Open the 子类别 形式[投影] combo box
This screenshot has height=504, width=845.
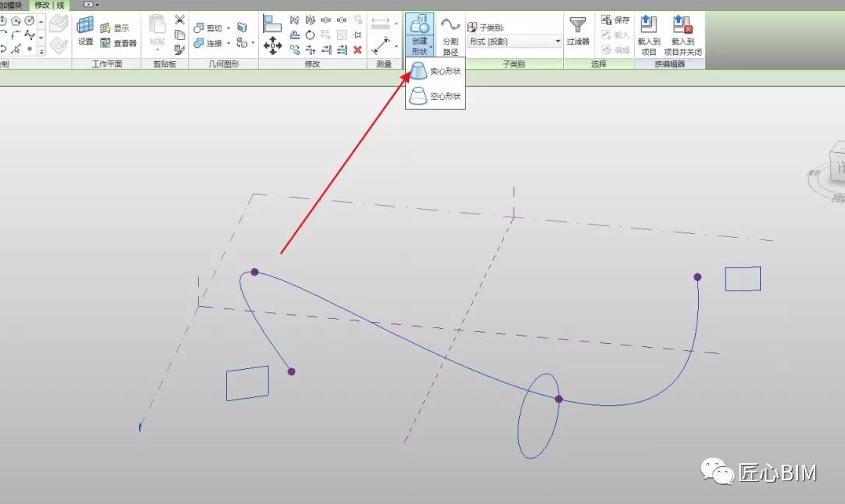click(x=514, y=42)
